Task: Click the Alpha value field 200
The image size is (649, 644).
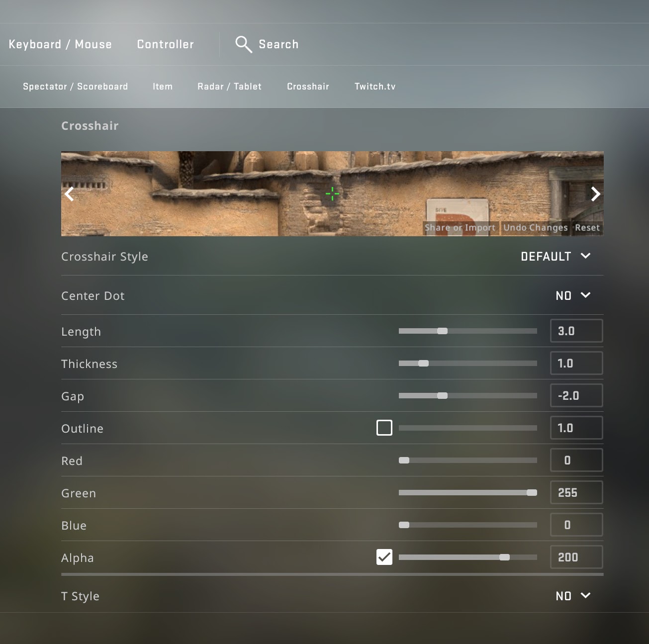Action: click(576, 557)
